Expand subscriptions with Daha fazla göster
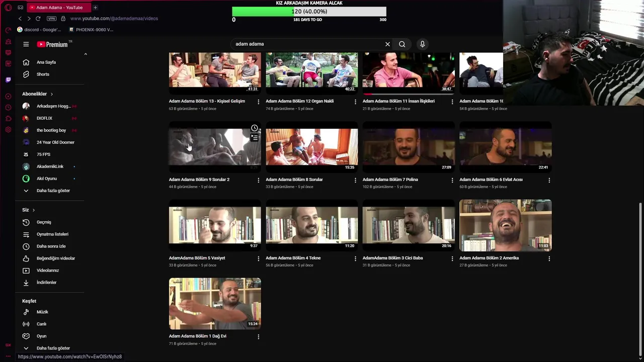 (50, 191)
